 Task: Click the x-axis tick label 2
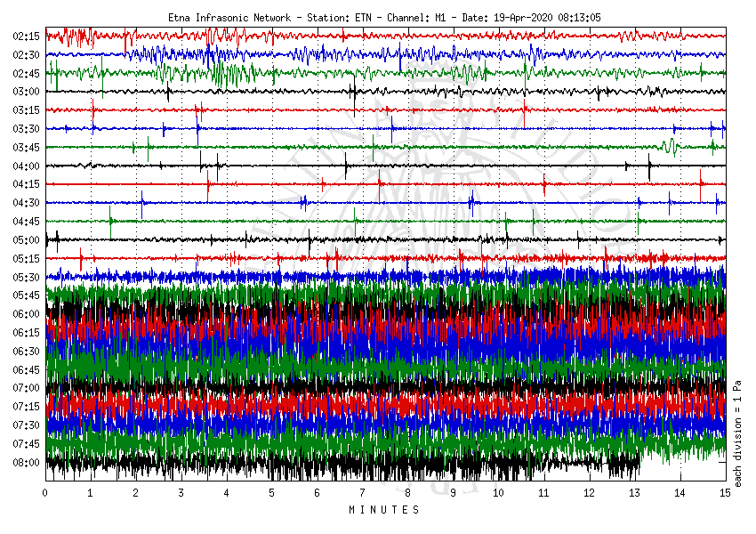tap(136, 492)
